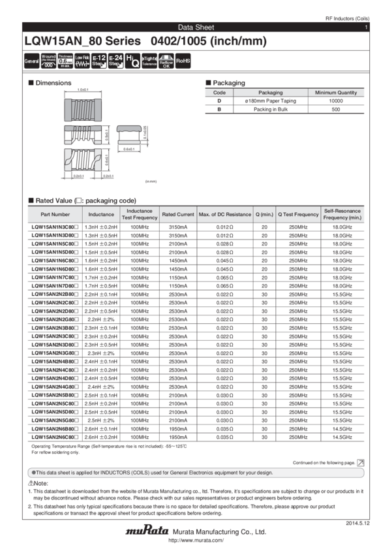The image size is (392, 555).
Task: Select the bottom-view inductor drawing with 0.2±0.1 pads
Action: tap(83, 159)
